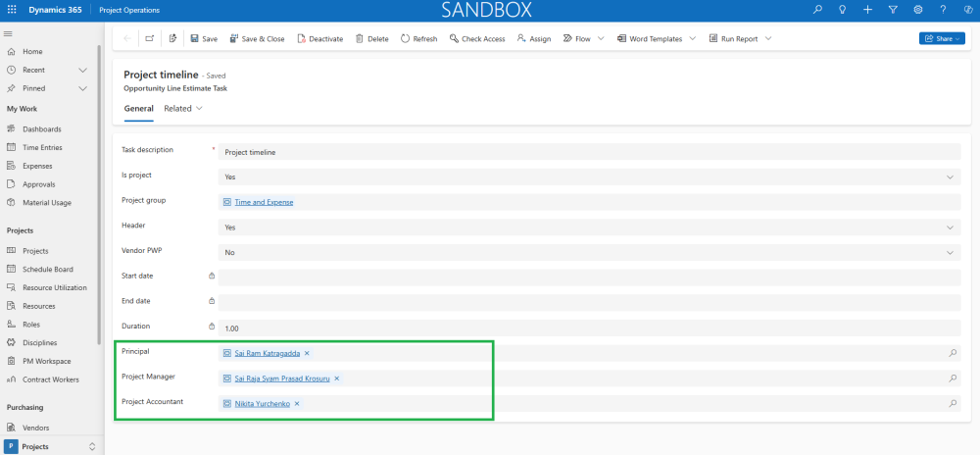Image resolution: width=980 pixels, height=455 pixels.
Task: Open the settings gear icon
Action: pyautogui.click(x=918, y=10)
